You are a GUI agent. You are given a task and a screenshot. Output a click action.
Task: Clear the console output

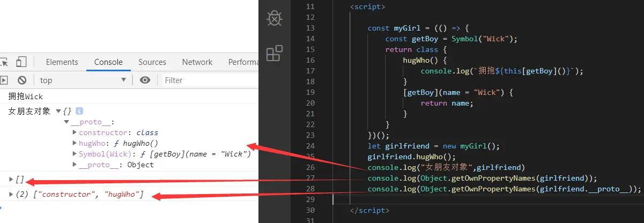[22, 80]
